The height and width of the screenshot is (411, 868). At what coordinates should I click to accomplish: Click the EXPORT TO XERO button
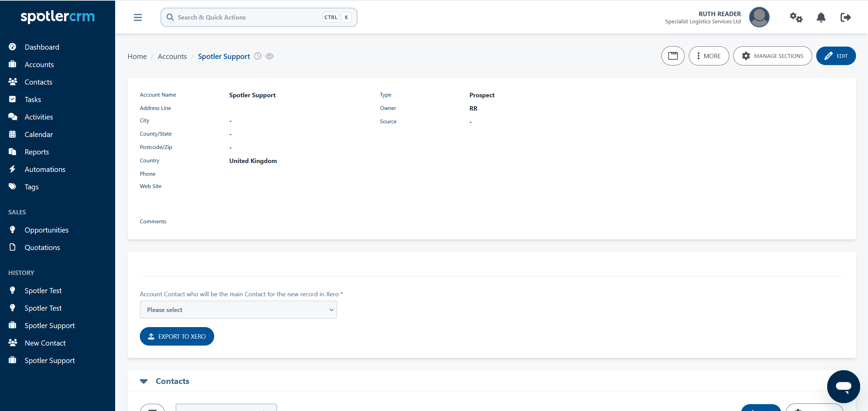point(177,336)
